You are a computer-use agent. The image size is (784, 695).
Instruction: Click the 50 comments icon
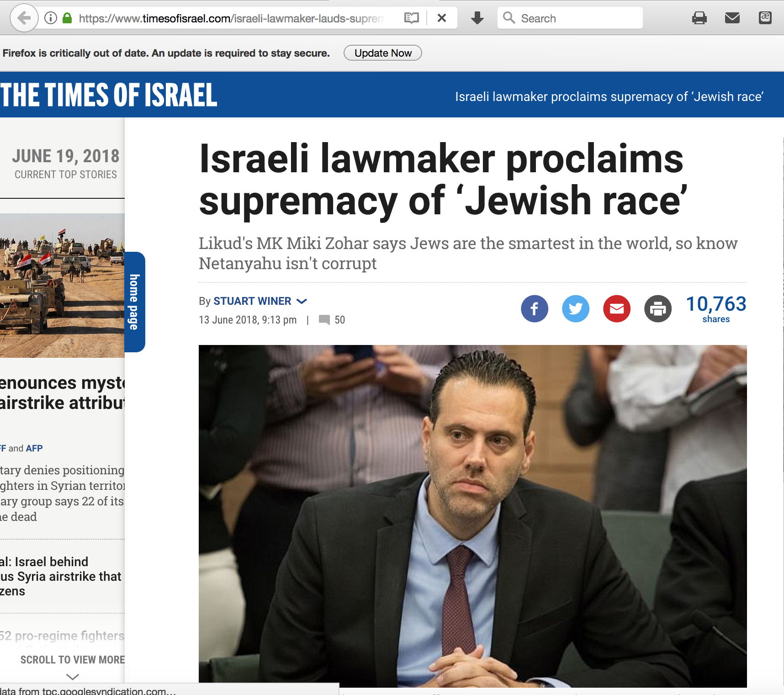(324, 320)
